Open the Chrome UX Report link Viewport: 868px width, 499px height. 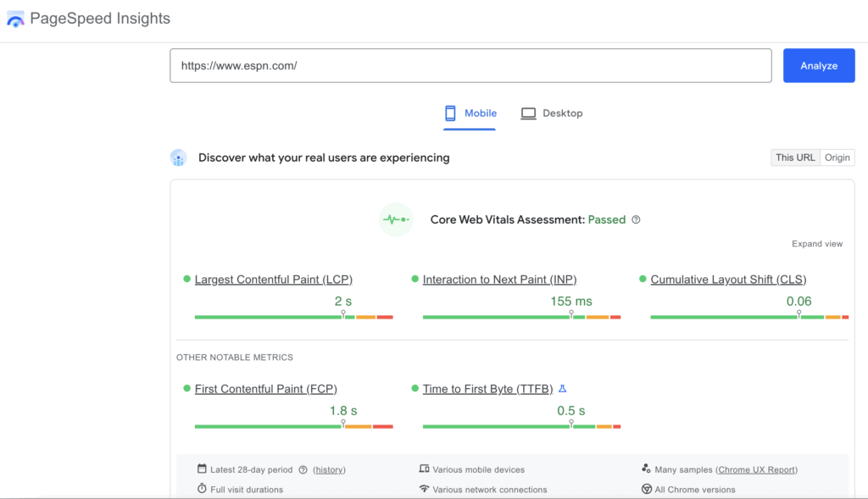point(757,469)
